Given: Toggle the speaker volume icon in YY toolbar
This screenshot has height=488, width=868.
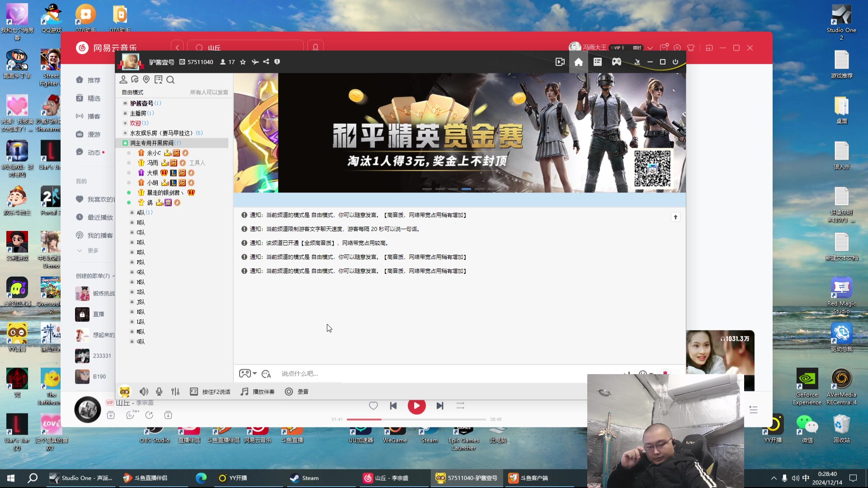Looking at the screenshot, I should click(x=144, y=391).
